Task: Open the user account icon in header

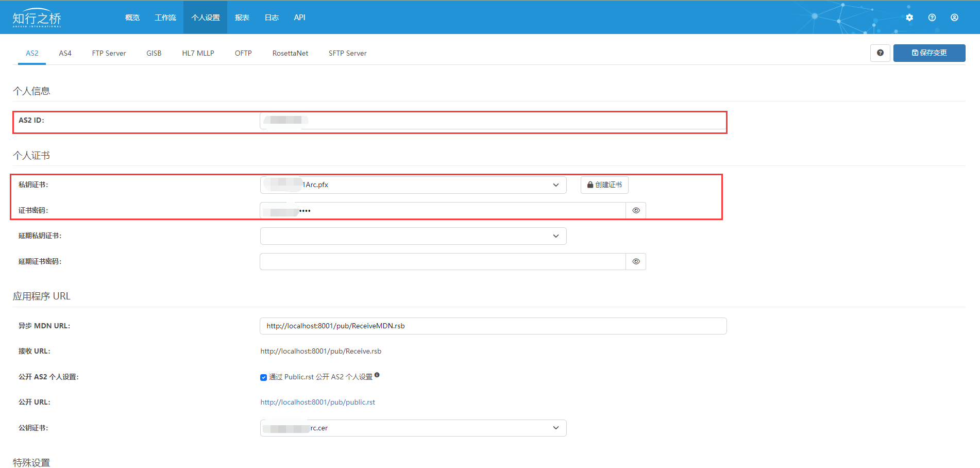Action: pyautogui.click(x=954, y=18)
